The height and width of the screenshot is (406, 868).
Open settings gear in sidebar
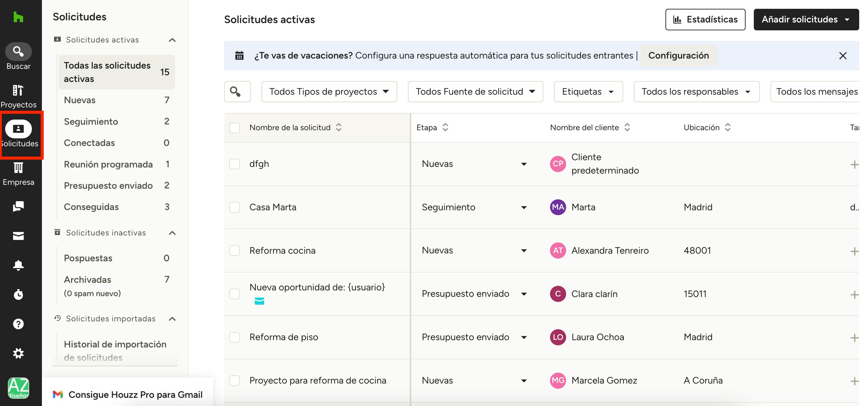pyautogui.click(x=18, y=353)
